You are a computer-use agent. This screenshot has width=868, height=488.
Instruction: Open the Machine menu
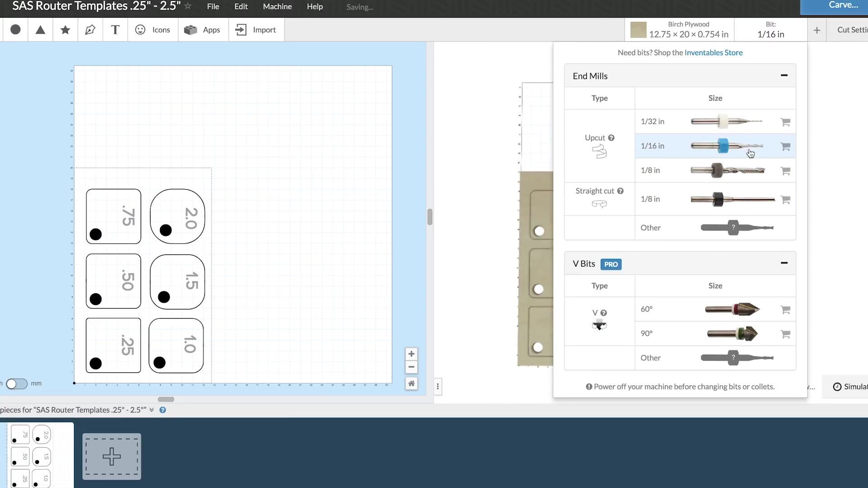[x=277, y=7]
